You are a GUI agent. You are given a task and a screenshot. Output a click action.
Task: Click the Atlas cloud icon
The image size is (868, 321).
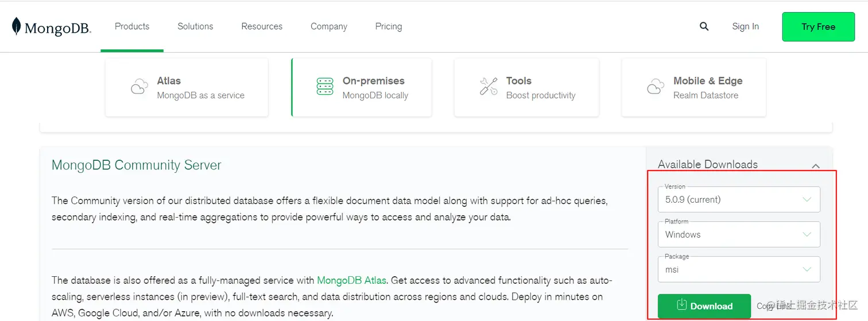click(139, 87)
